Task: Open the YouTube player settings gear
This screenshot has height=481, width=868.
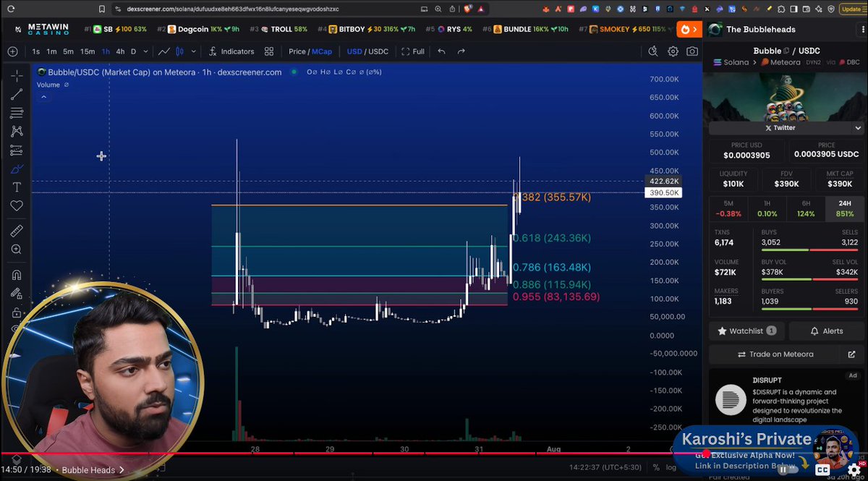Action: click(854, 469)
